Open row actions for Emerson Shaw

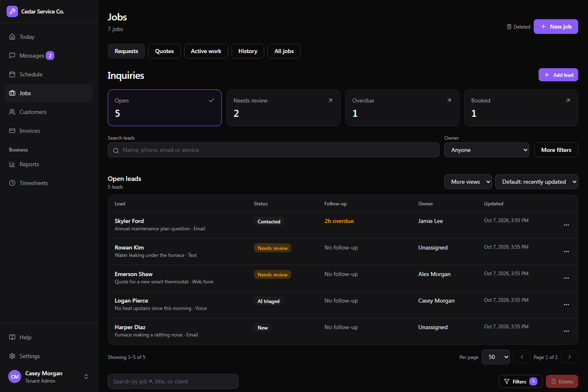(x=566, y=278)
